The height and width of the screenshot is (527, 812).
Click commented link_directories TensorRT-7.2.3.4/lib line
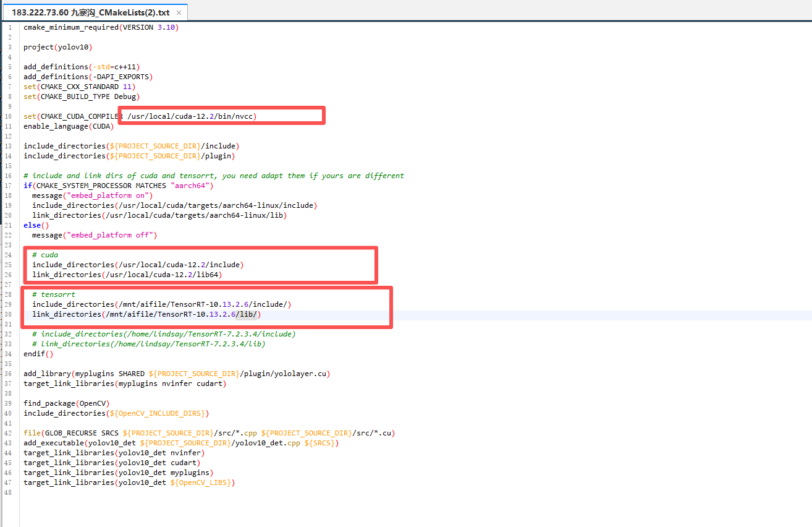[149, 344]
